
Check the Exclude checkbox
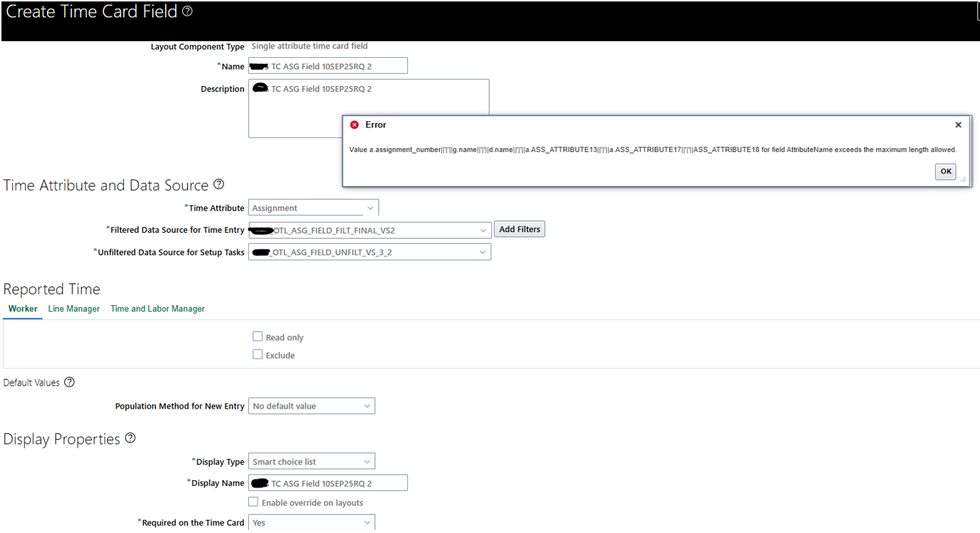coord(257,354)
